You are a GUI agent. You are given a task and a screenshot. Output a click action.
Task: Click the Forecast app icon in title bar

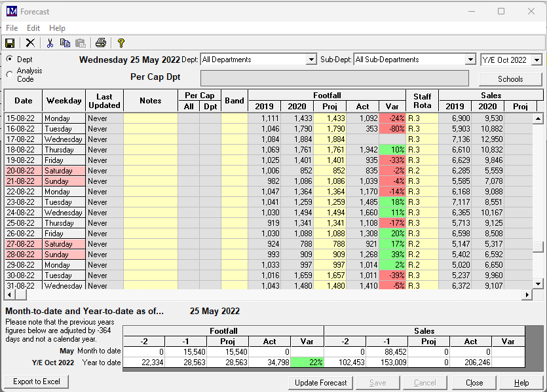click(11, 11)
